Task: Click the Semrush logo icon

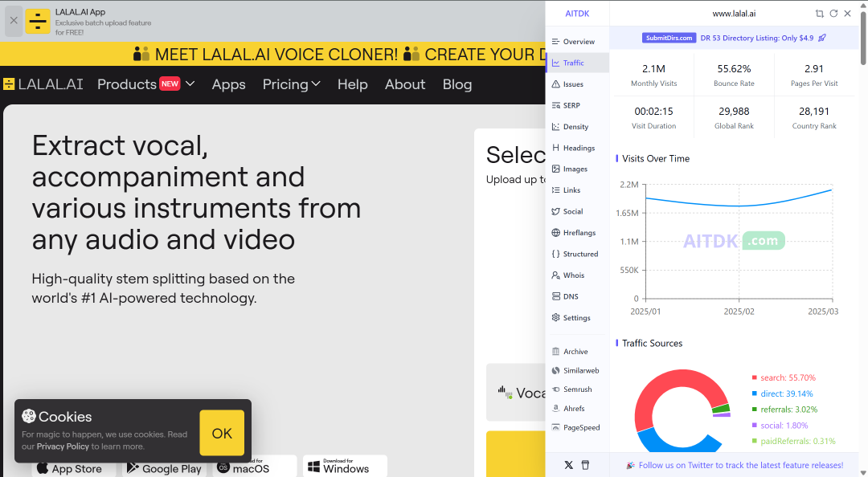Action: (x=556, y=389)
